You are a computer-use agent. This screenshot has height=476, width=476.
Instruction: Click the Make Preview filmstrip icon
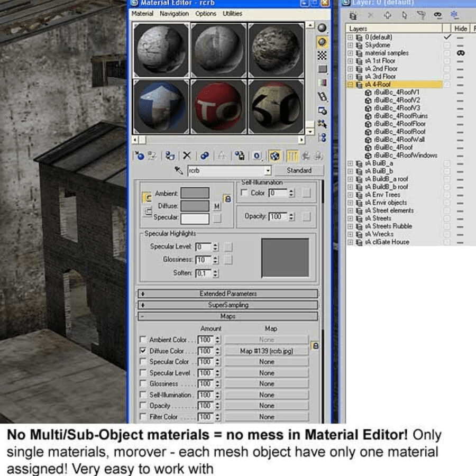[x=322, y=97]
